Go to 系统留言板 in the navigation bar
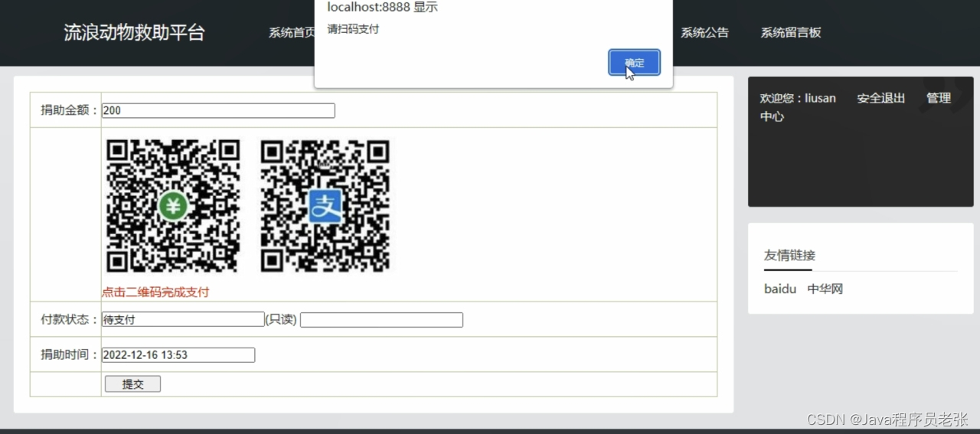The width and height of the screenshot is (980, 434). [791, 33]
